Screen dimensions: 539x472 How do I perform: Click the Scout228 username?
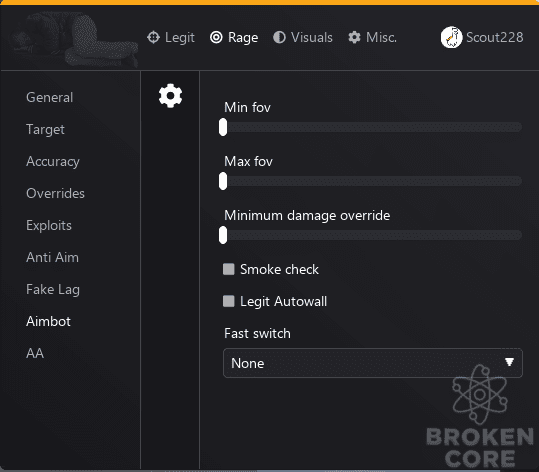[495, 37]
